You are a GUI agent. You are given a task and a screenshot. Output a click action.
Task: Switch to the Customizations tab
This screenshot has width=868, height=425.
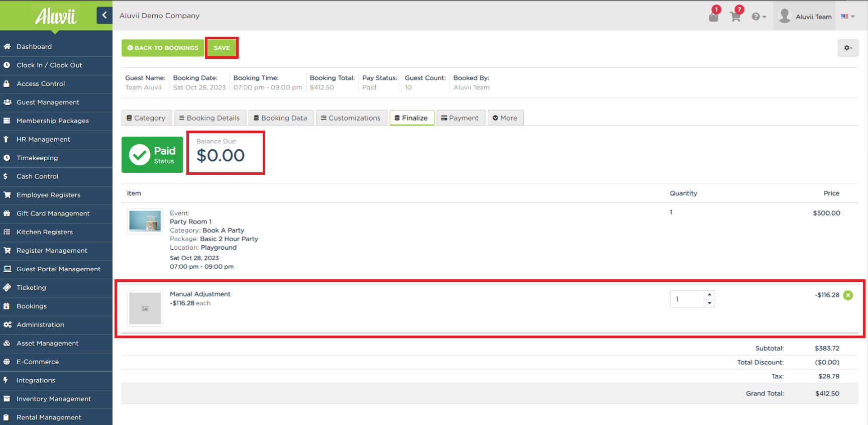352,118
